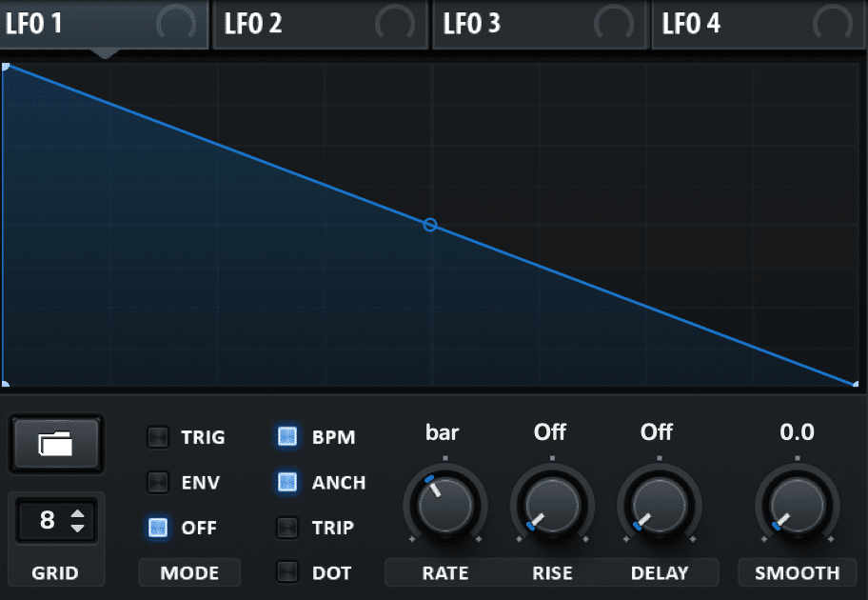Decrease the grid size with the down arrow

(x=77, y=528)
